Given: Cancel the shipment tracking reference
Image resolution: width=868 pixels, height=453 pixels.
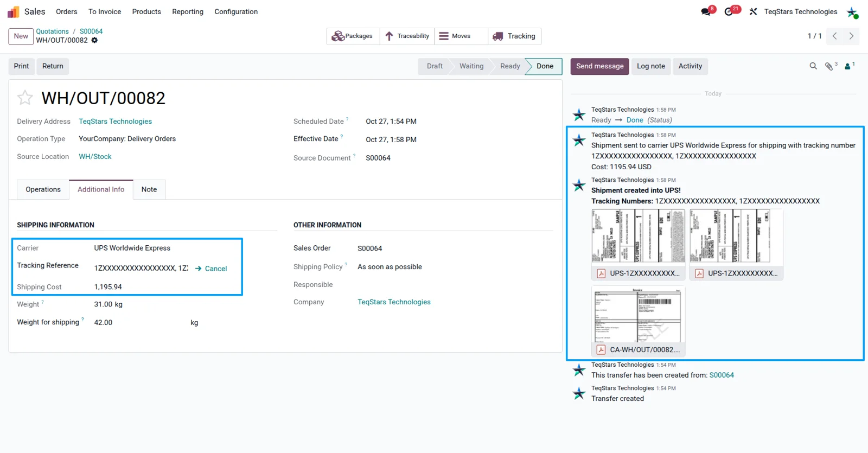Looking at the screenshot, I should 211,269.
